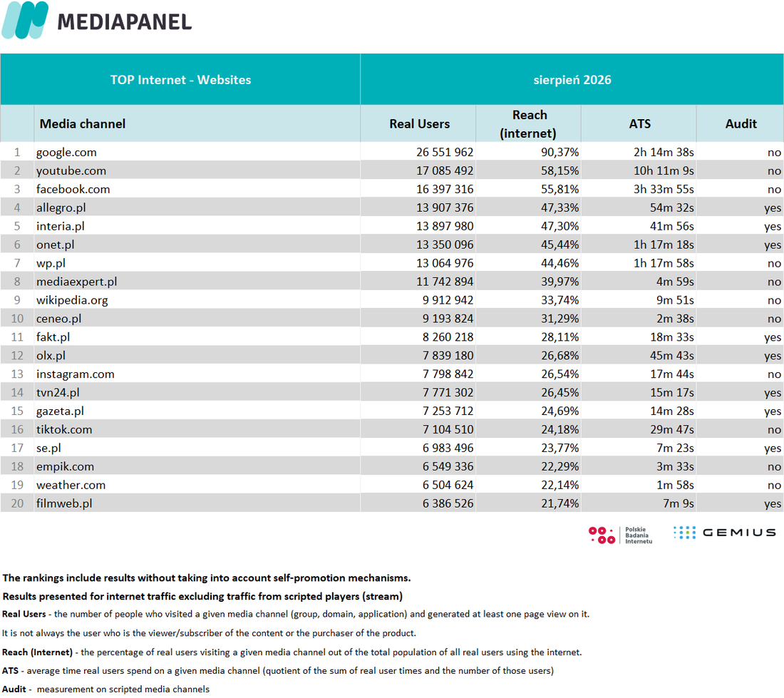784x698 pixels.
Task: Select the filmweb.pl row
Action: coord(392,503)
